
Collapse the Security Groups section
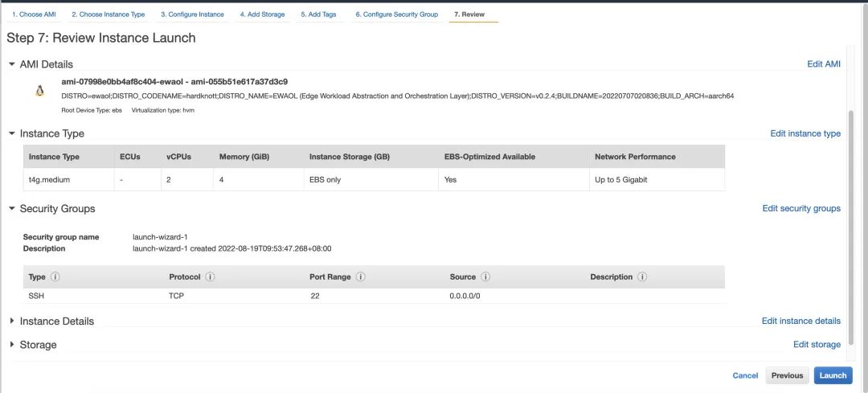click(12, 209)
